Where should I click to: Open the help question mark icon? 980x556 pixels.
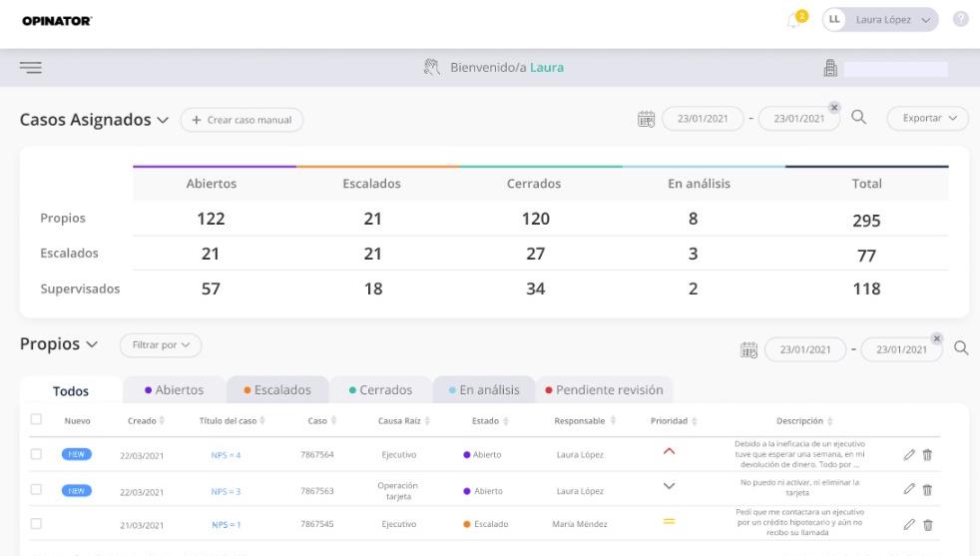coord(961,19)
